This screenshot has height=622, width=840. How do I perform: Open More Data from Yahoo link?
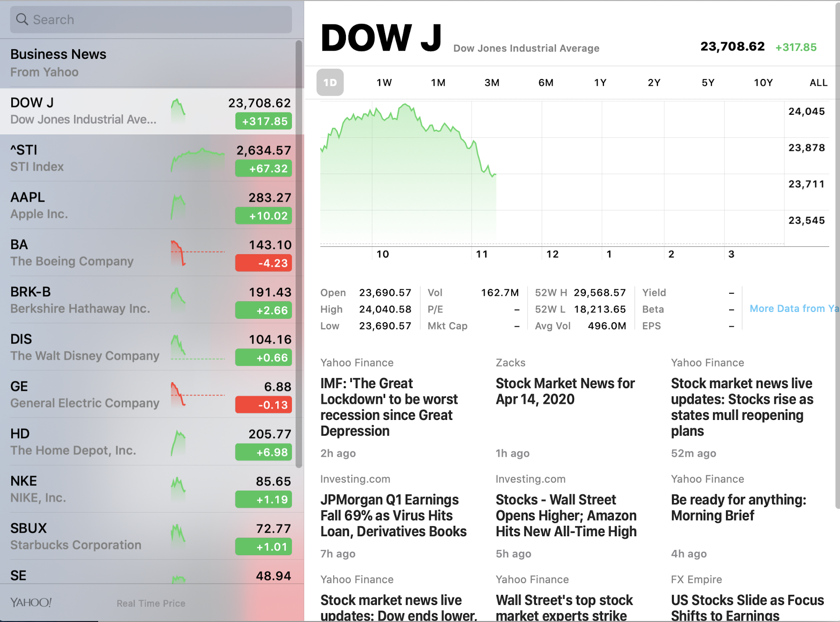[x=794, y=309]
